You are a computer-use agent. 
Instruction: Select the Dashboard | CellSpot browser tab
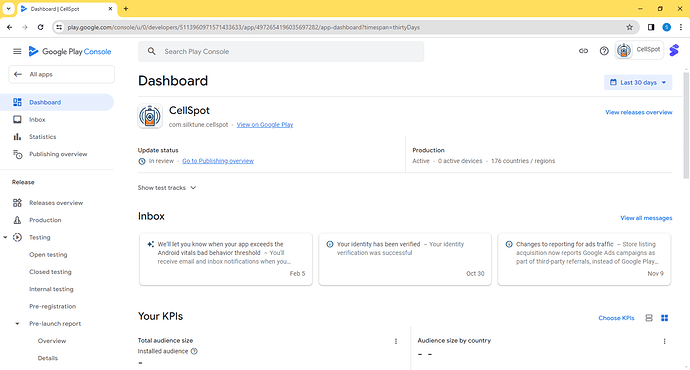pos(66,9)
